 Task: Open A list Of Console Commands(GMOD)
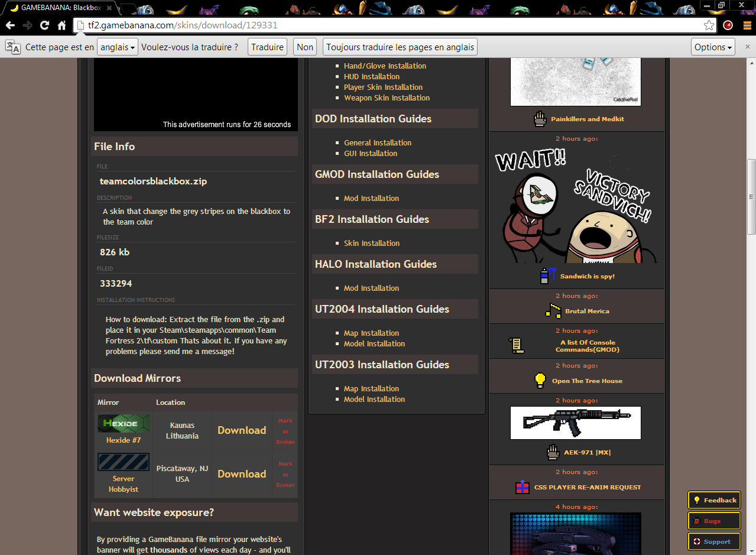[x=588, y=346]
